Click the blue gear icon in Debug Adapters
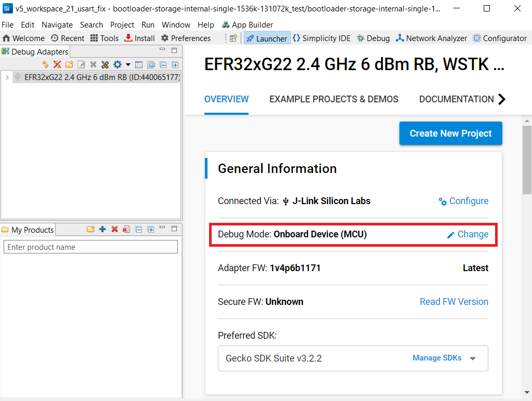Screen dimensions: 532x401 coord(118,64)
